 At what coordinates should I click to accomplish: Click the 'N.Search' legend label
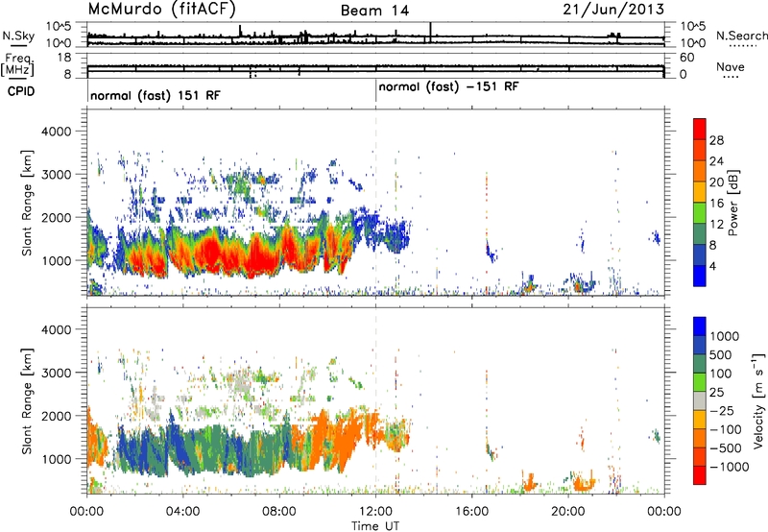[741, 36]
